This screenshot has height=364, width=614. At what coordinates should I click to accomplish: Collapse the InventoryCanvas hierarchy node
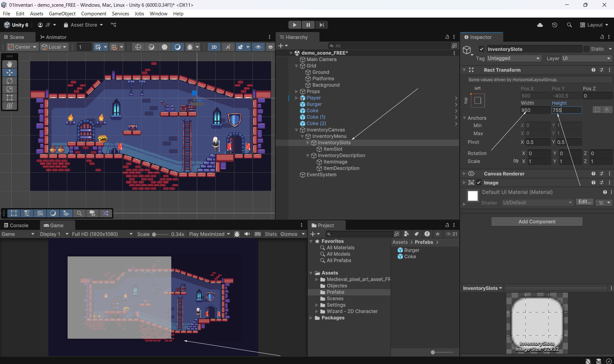(x=296, y=130)
